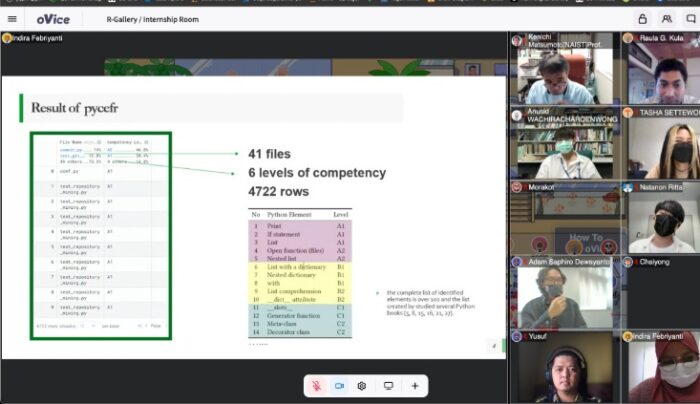The width and height of the screenshot is (700, 404).
Task: Toggle the room lock icon
Action: click(x=642, y=19)
